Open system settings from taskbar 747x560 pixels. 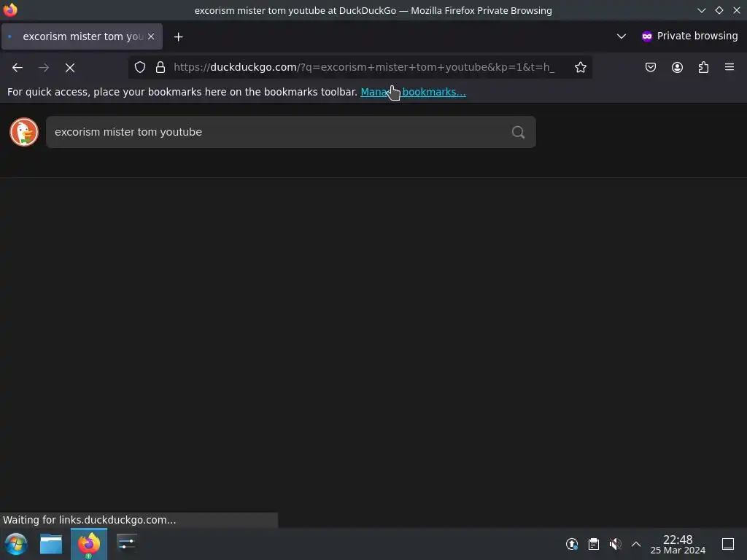coord(127,544)
